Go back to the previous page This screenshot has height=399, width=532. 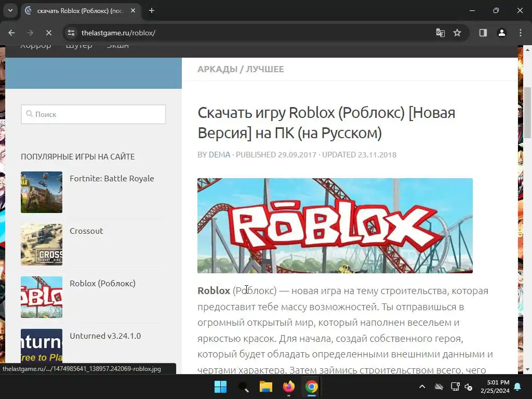[x=11, y=33]
